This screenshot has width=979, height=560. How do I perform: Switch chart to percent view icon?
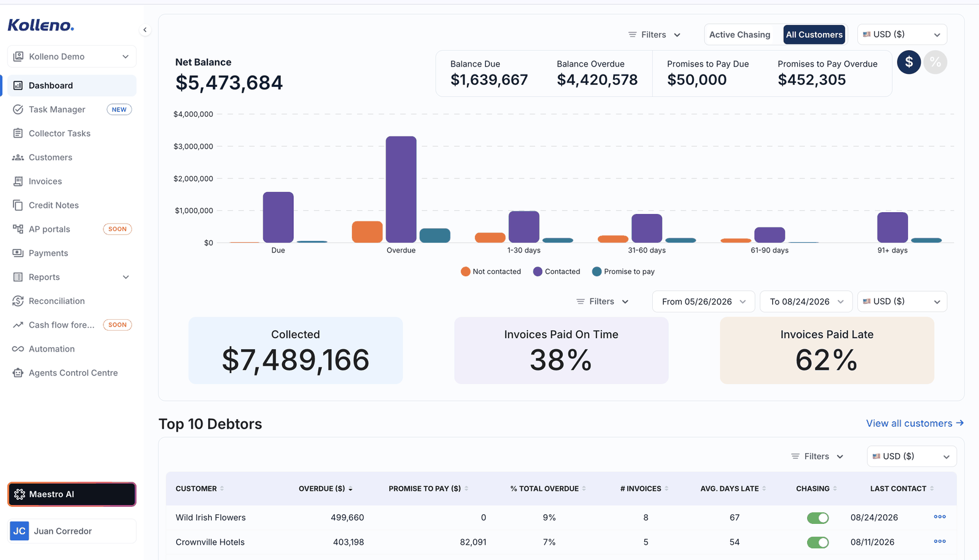pyautogui.click(x=935, y=62)
